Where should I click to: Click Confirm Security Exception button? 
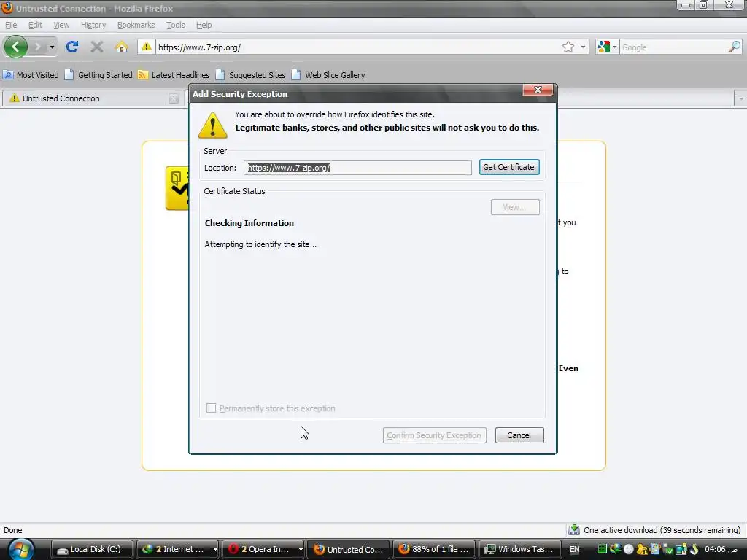435,435
